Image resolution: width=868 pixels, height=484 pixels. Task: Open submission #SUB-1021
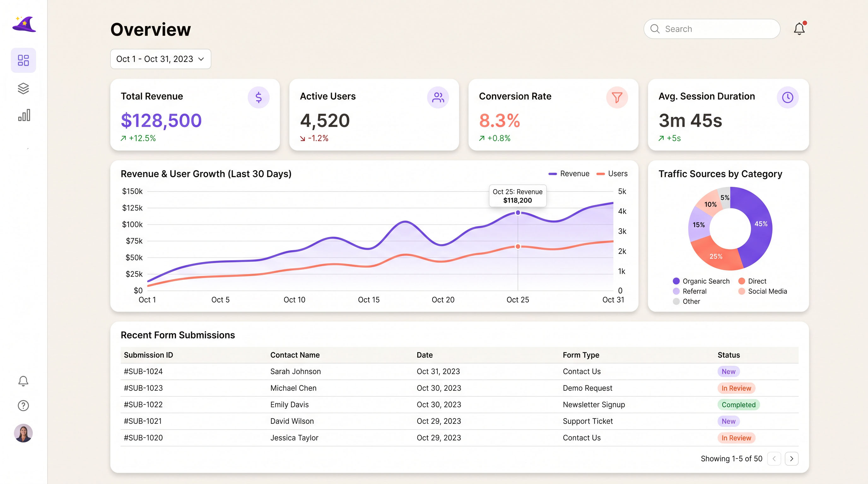pyautogui.click(x=143, y=421)
